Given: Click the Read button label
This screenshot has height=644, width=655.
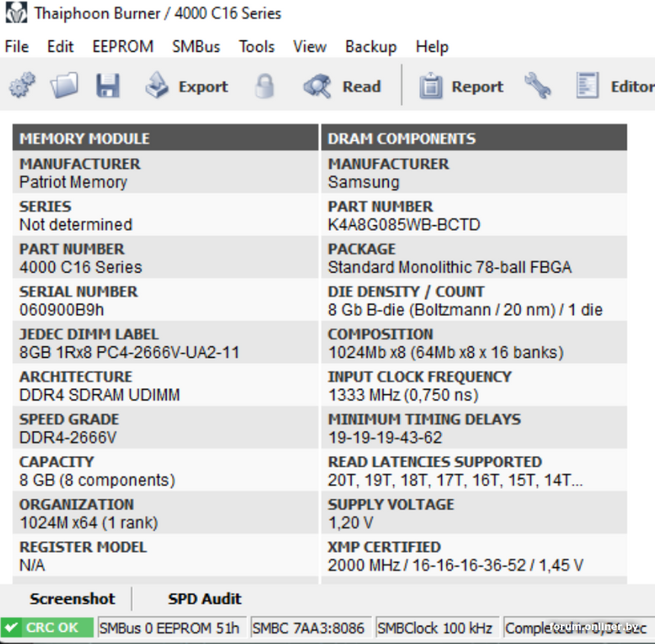Looking at the screenshot, I should pyautogui.click(x=362, y=87).
